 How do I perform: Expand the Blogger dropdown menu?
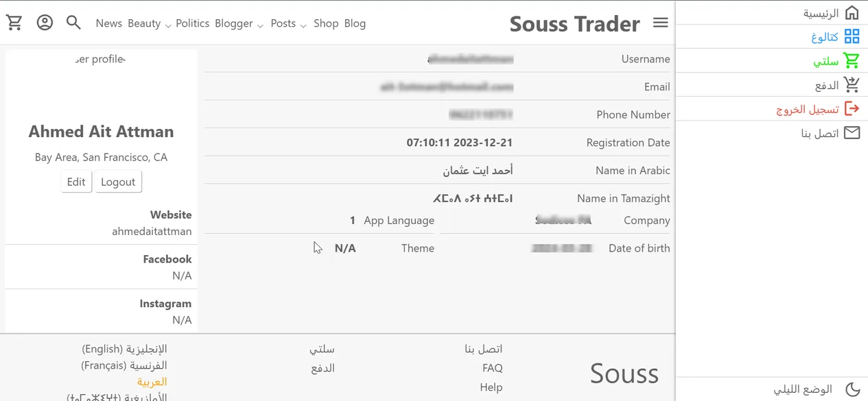pos(239,23)
